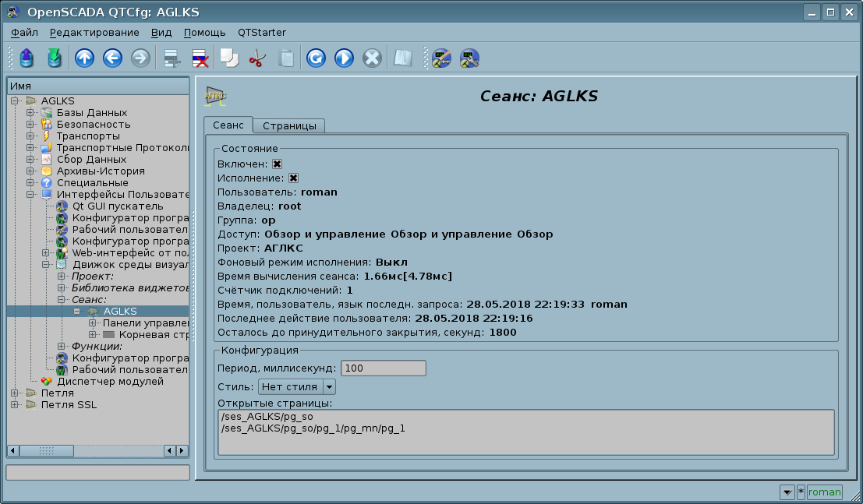This screenshot has height=504, width=863.
Task: Select the Петля tree item
Action: coord(57,393)
